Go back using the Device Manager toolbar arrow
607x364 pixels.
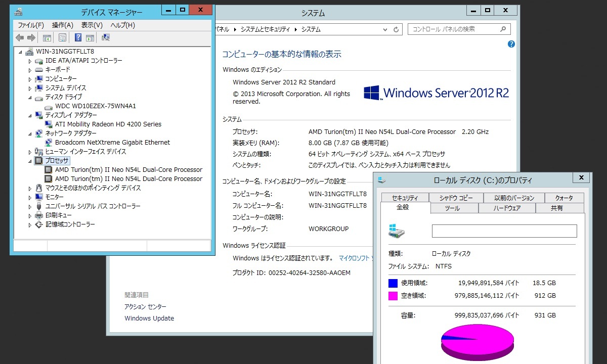[20, 37]
